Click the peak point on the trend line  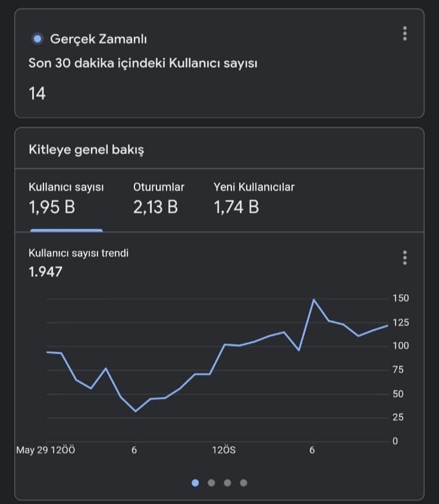click(314, 300)
